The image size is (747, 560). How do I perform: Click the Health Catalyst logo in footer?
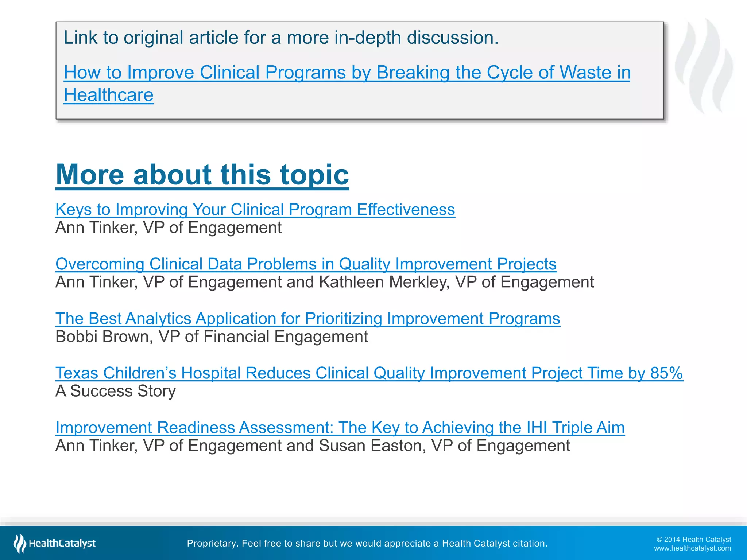(x=55, y=544)
